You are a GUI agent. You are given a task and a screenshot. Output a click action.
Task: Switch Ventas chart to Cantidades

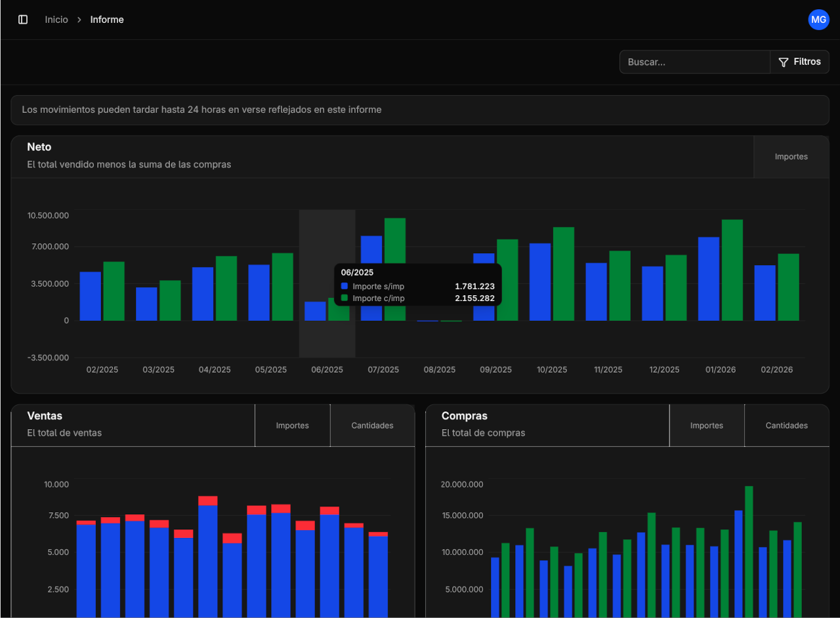point(372,426)
